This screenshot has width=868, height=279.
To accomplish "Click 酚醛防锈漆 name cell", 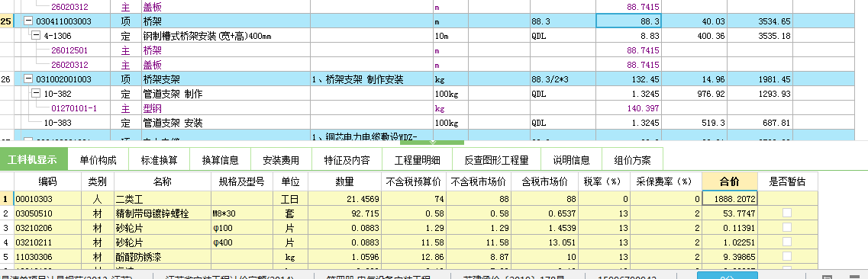I will pos(163,256).
